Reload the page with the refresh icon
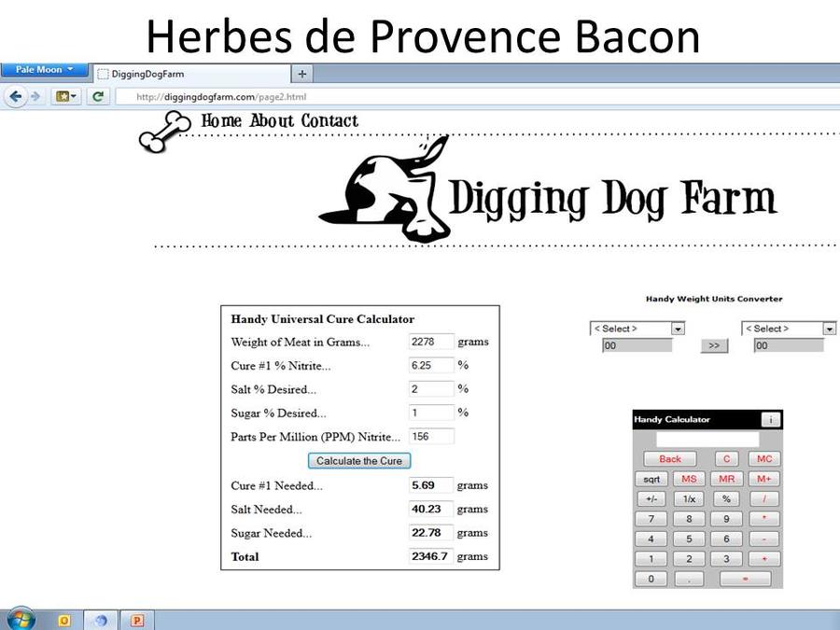Image resolution: width=840 pixels, height=630 pixels. point(97,96)
